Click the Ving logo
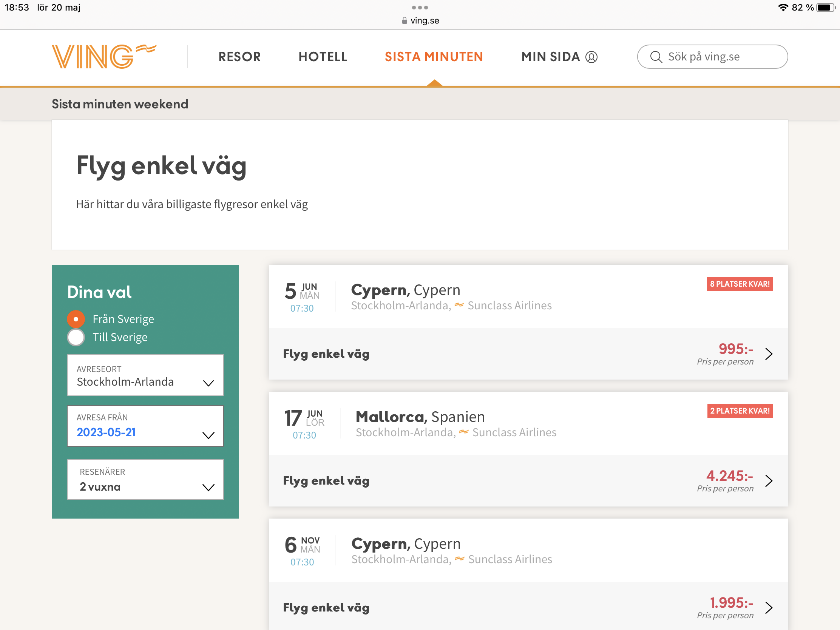Image resolution: width=840 pixels, height=630 pixels. (103, 57)
